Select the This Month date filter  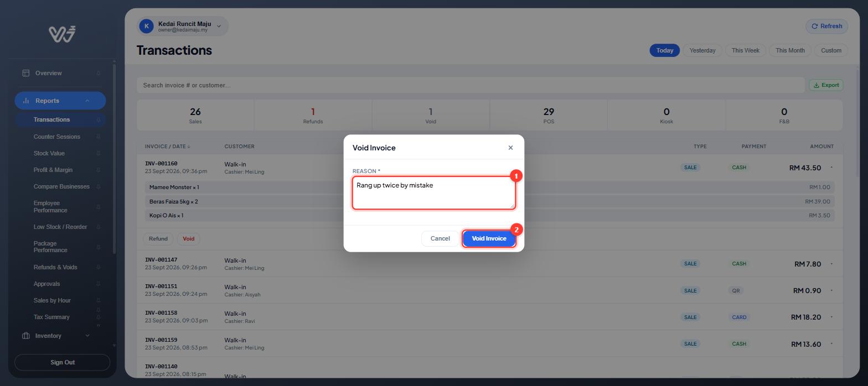click(790, 50)
